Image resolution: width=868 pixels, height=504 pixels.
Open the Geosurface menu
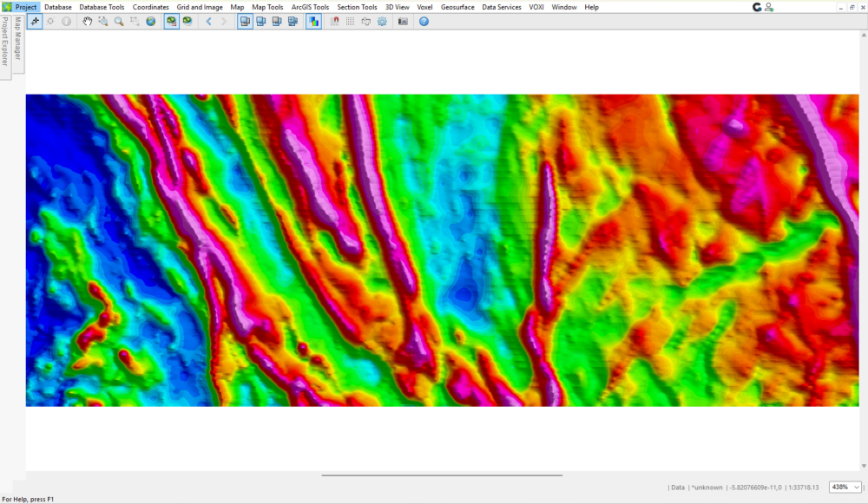point(457,7)
